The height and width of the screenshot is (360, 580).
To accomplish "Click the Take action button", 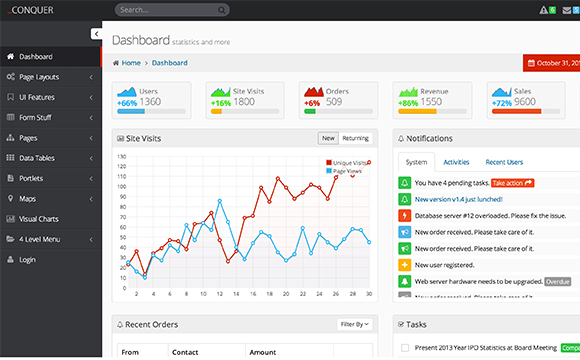I will point(512,183).
